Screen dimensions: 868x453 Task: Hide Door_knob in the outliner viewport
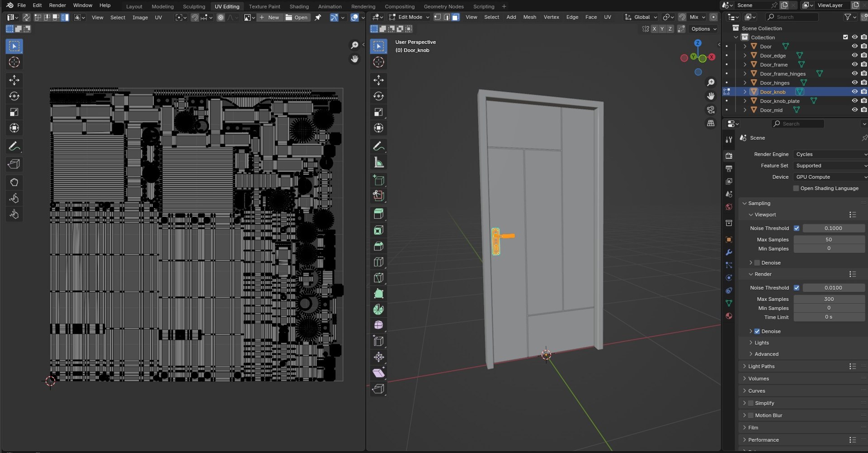coord(854,92)
